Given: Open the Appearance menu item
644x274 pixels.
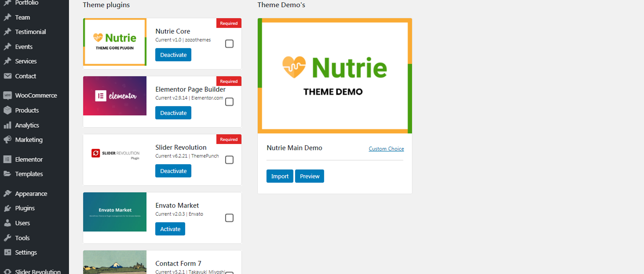Looking at the screenshot, I should [x=31, y=194].
